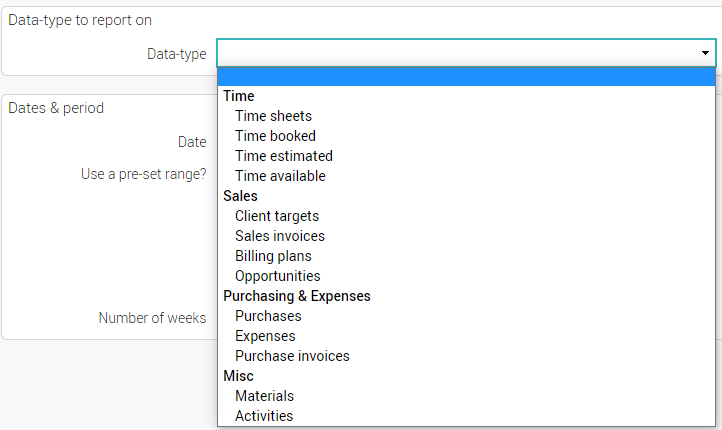Pick Purchase invoices option

(x=292, y=356)
